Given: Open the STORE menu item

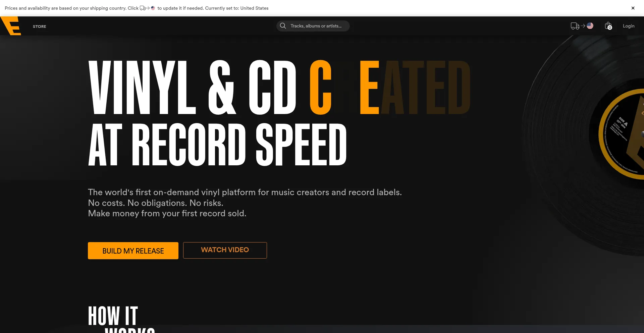Looking at the screenshot, I should [x=40, y=26].
